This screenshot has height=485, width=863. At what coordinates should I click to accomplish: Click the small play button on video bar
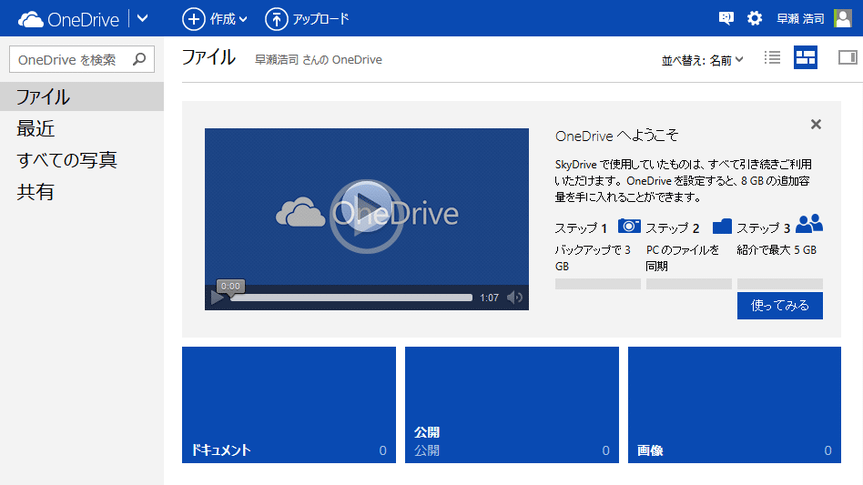pos(217,298)
